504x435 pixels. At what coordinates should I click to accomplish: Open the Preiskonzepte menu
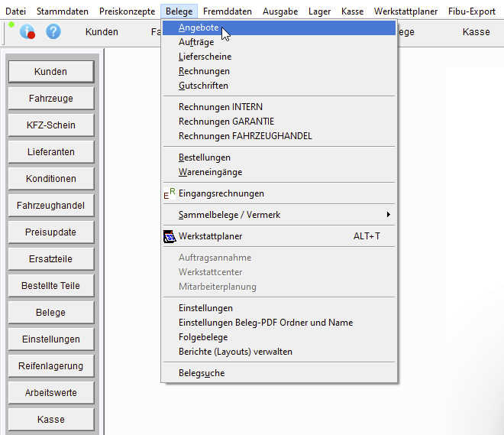point(127,11)
